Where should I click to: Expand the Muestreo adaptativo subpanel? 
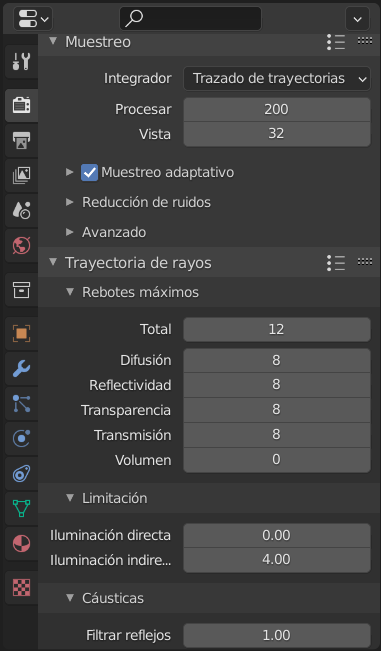(x=70, y=172)
